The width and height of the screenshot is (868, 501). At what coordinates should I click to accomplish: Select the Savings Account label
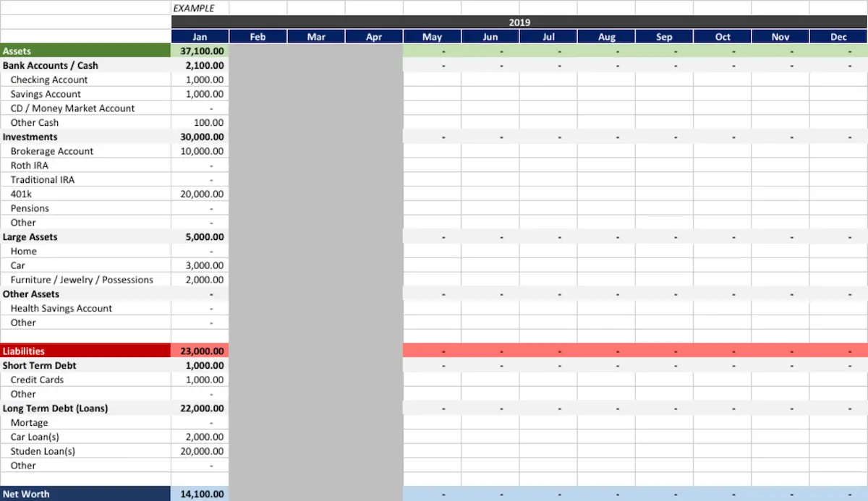pyautogui.click(x=46, y=94)
